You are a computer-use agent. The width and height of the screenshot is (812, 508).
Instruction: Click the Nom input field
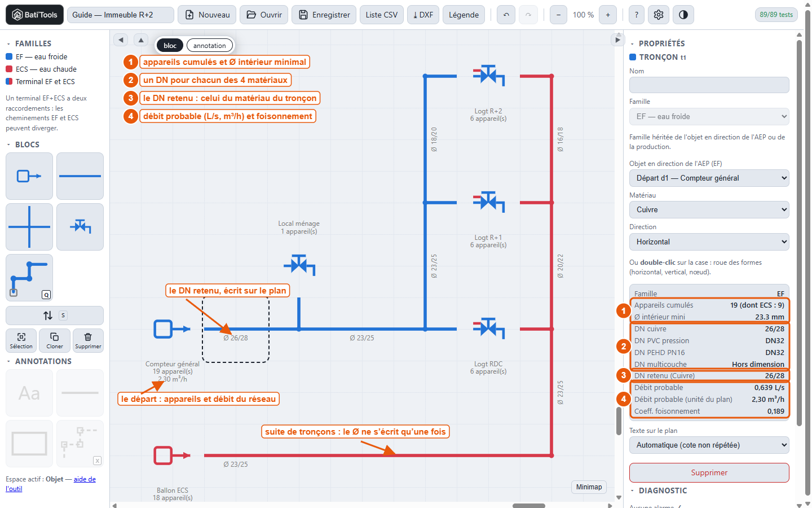709,85
